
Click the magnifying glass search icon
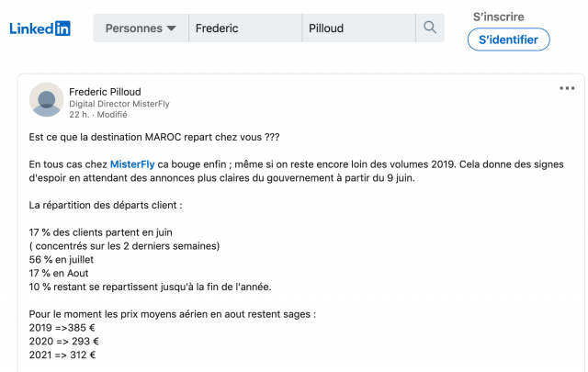[430, 28]
